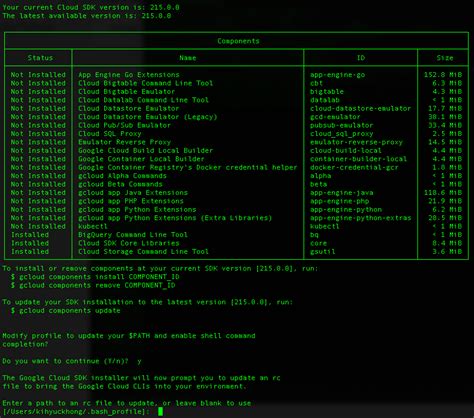Viewport: 474px width, 418px height.
Task: Select 'Cloud Datastore Emulator (Legacy)' name
Action: 147,117
